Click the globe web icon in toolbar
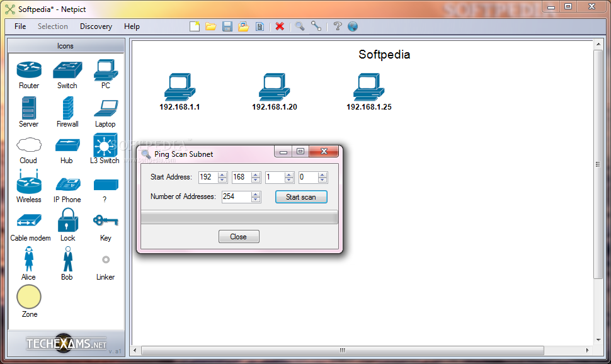This screenshot has height=364, width=611. 353,26
